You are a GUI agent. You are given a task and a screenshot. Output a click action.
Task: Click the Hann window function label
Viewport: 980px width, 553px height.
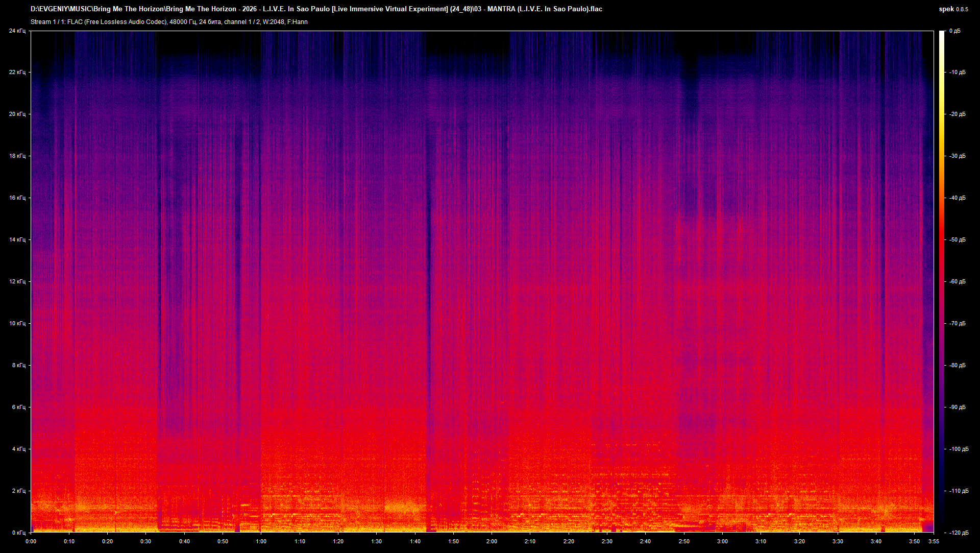click(298, 21)
